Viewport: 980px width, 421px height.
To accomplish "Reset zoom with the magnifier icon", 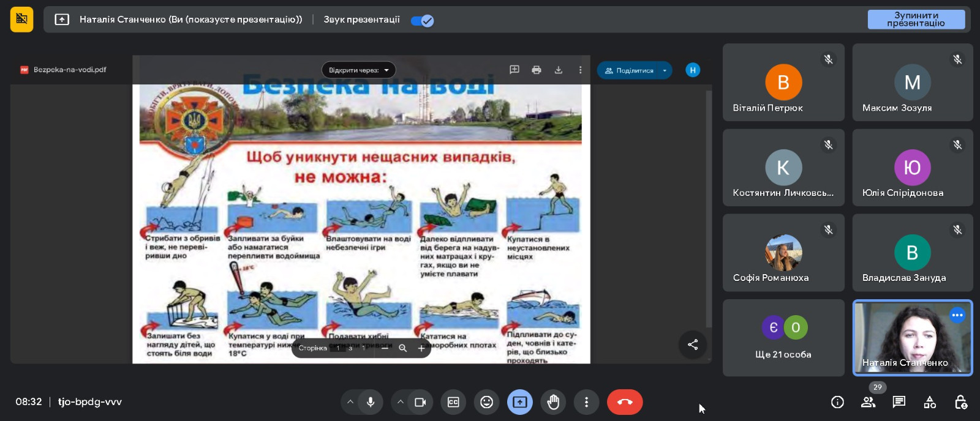I will (x=403, y=348).
